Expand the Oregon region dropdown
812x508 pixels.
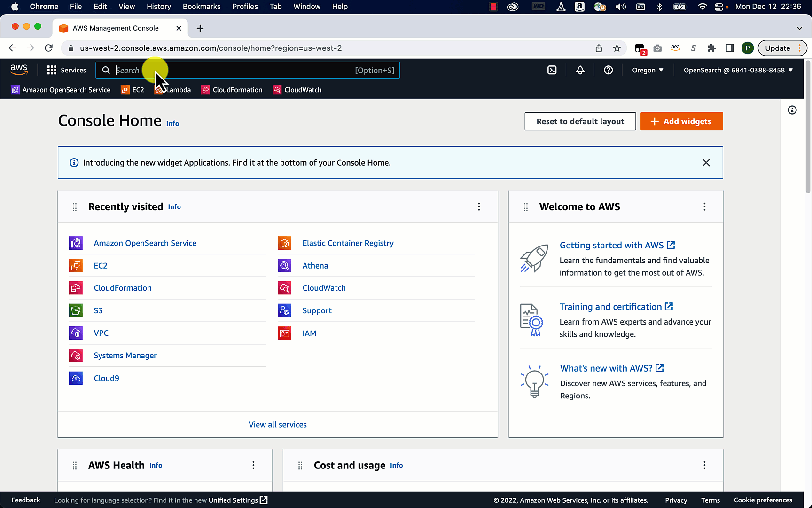pos(648,70)
